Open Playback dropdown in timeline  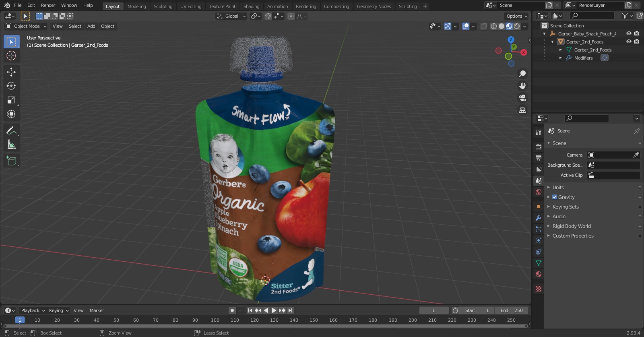[x=33, y=310]
